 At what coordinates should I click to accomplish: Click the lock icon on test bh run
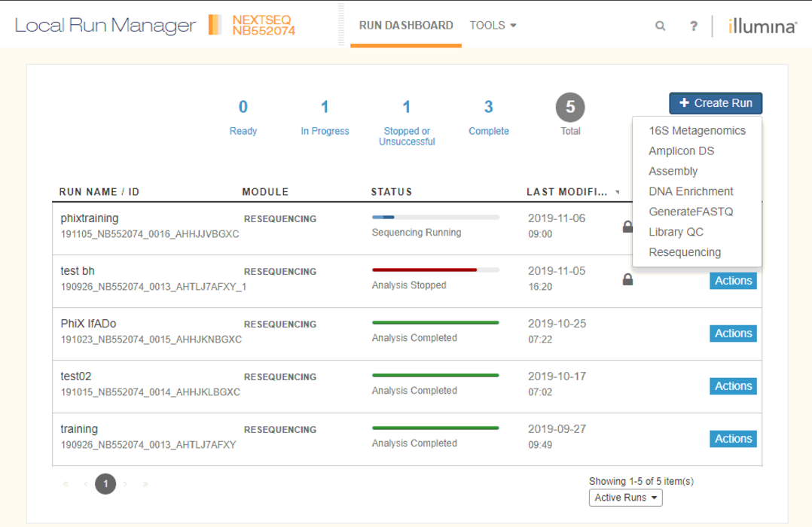(x=627, y=279)
